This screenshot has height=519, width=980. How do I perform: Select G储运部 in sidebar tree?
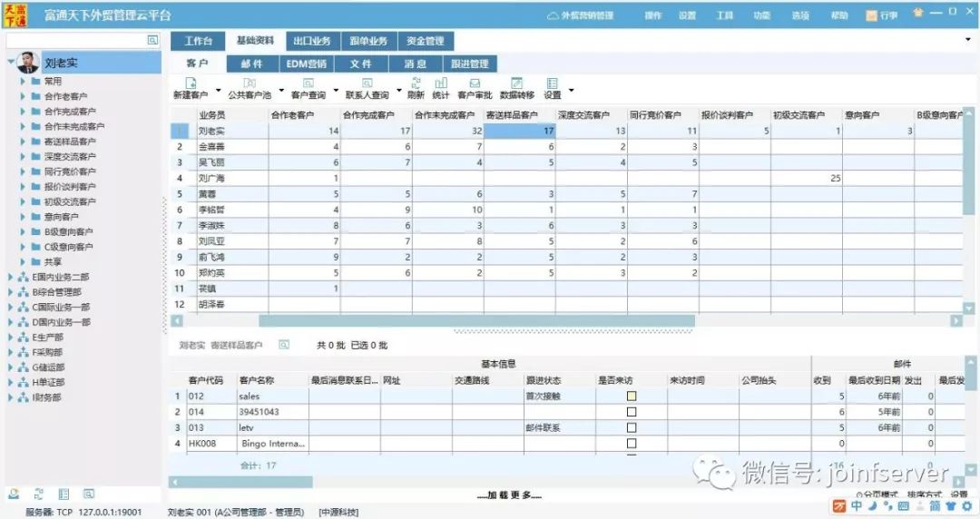tap(48, 367)
